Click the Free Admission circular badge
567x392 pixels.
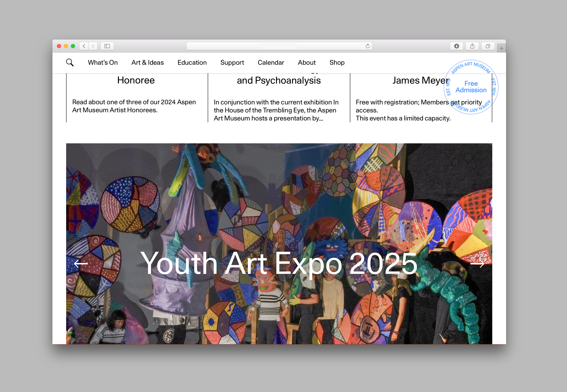tap(471, 87)
